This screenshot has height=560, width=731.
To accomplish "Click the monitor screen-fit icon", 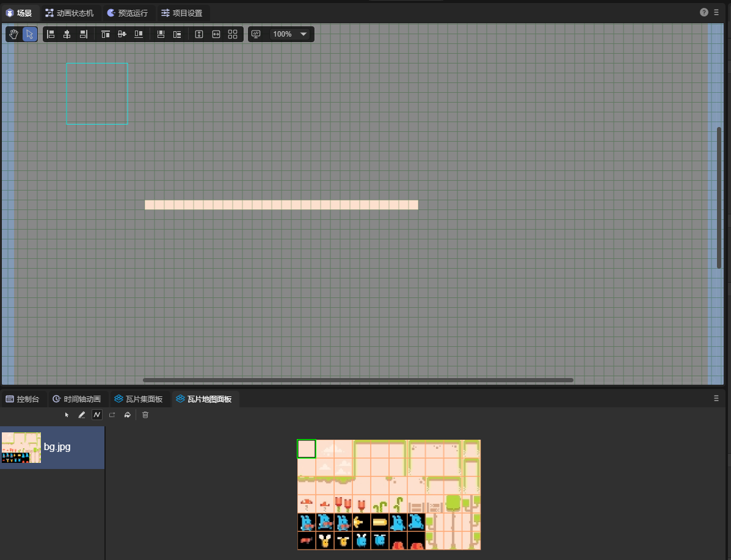I will [256, 34].
